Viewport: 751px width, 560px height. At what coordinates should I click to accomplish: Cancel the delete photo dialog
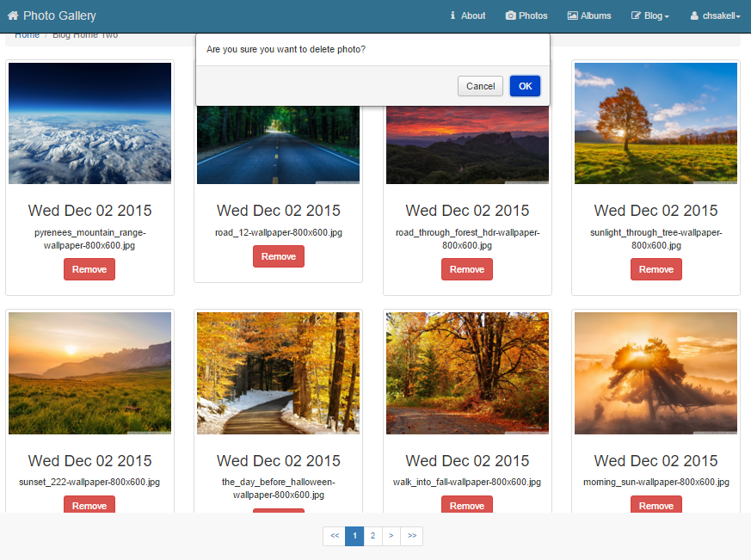(480, 86)
